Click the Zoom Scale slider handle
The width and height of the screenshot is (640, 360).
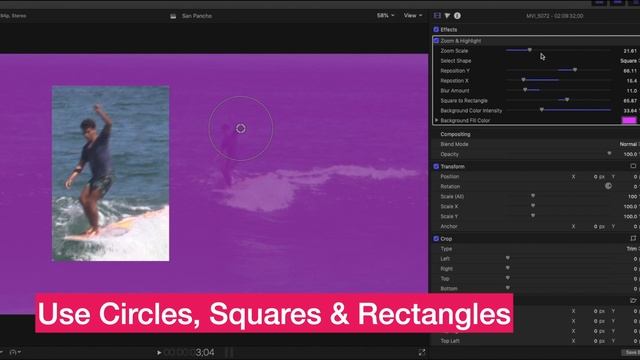[530, 50]
